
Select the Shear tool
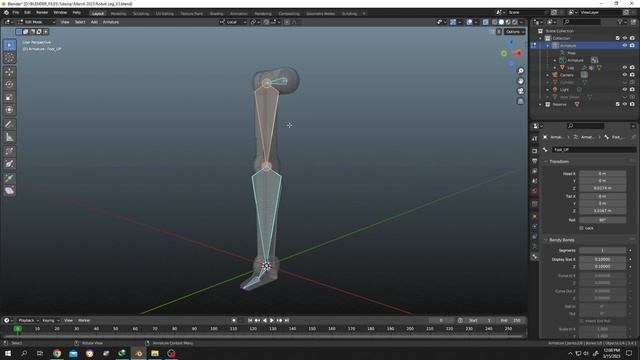tap(9, 191)
